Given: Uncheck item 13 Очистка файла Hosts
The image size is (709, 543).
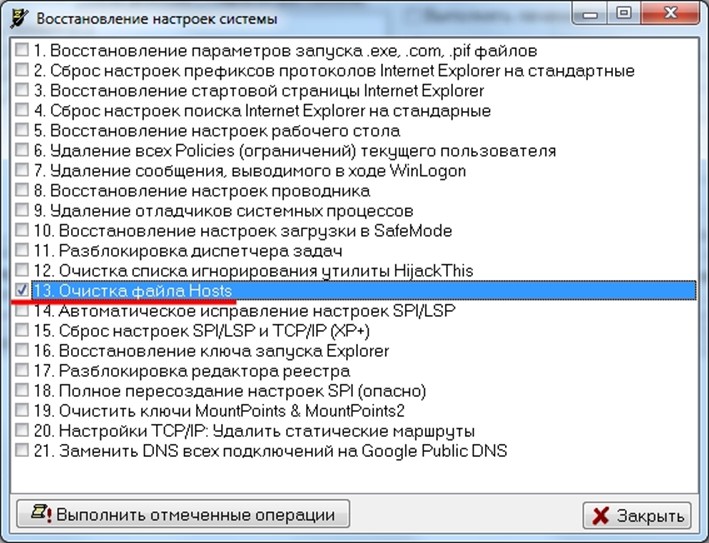Looking at the screenshot, I should pyautogui.click(x=22, y=290).
